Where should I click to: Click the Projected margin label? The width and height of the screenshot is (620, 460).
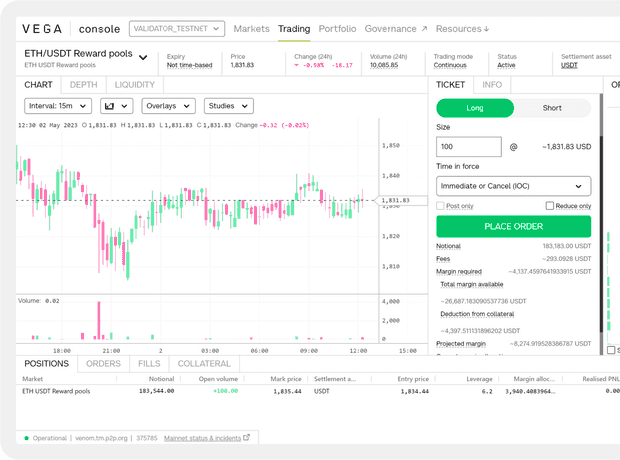(461, 344)
